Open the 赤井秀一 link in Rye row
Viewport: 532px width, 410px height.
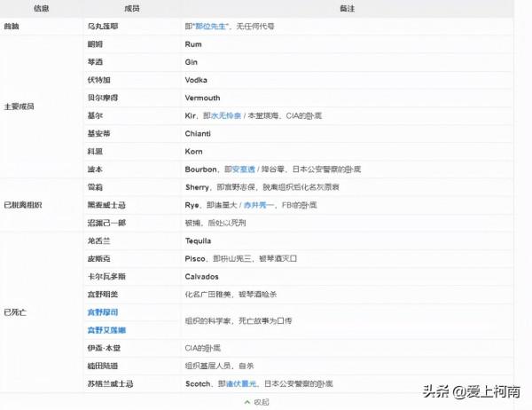[x=259, y=205]
